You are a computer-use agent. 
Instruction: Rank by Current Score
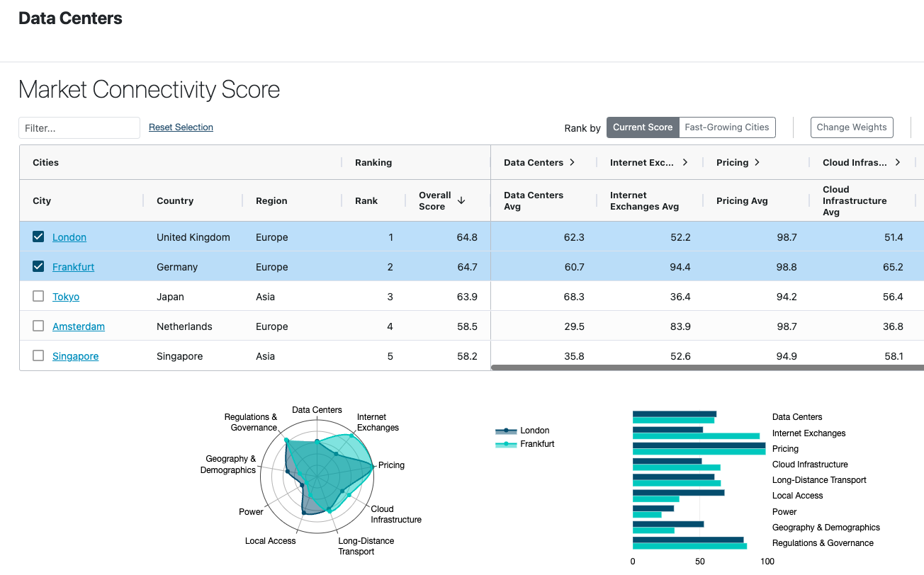click(643, 127)
